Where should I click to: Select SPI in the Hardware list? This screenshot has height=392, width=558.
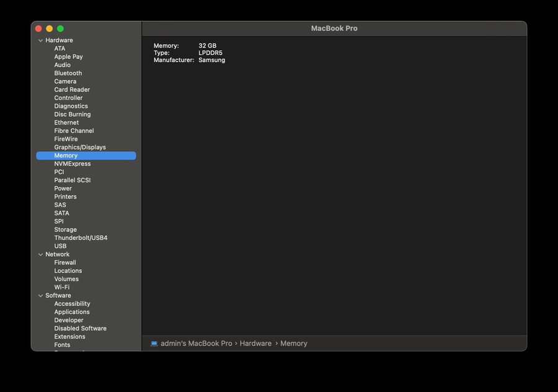coord(59,221)
